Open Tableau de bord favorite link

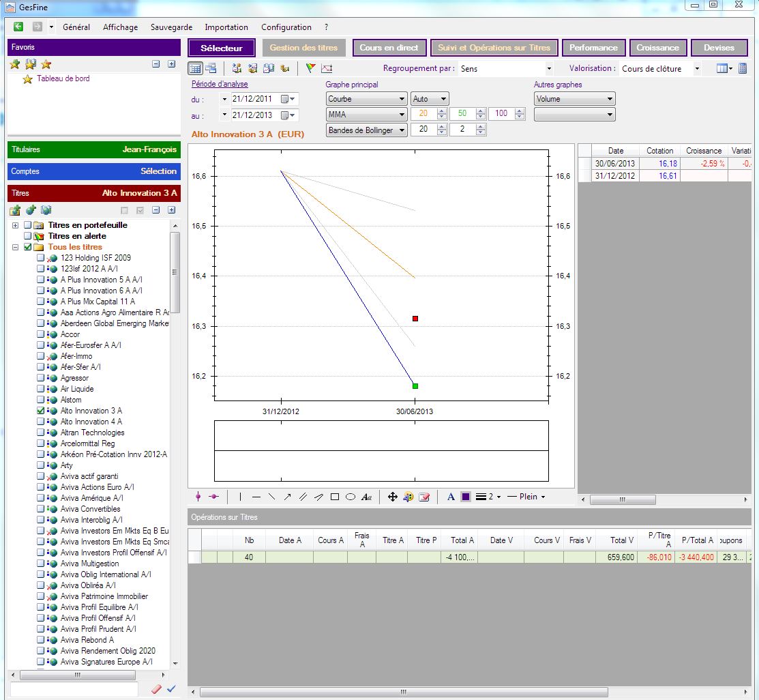(63, 78)
